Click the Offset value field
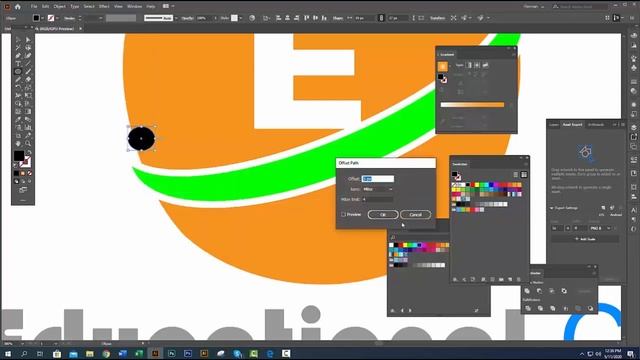The image size is (640, 360). pos(378,179)
